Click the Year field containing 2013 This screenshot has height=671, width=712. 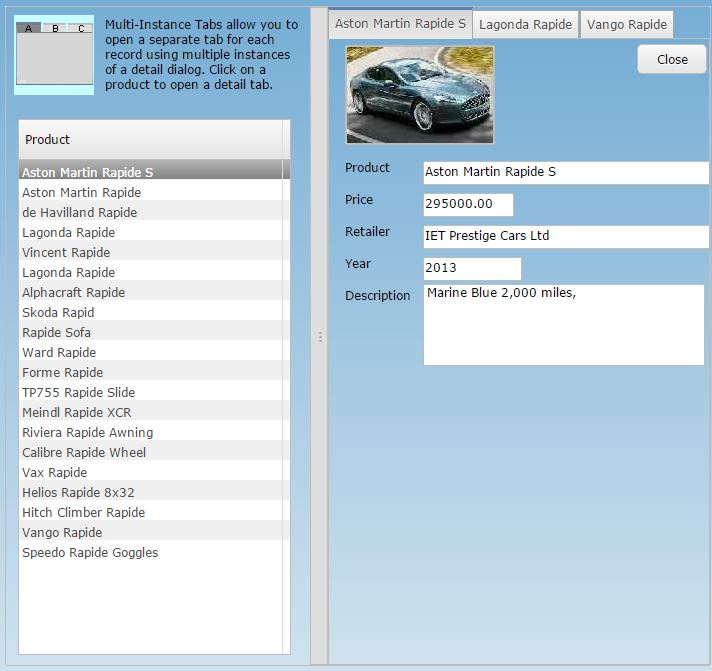(x=472, y=268)
